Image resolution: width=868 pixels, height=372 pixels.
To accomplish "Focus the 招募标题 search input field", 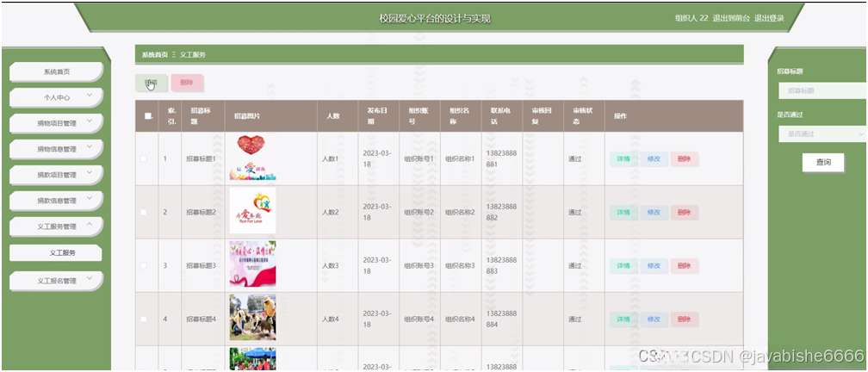I will (822, 90).
